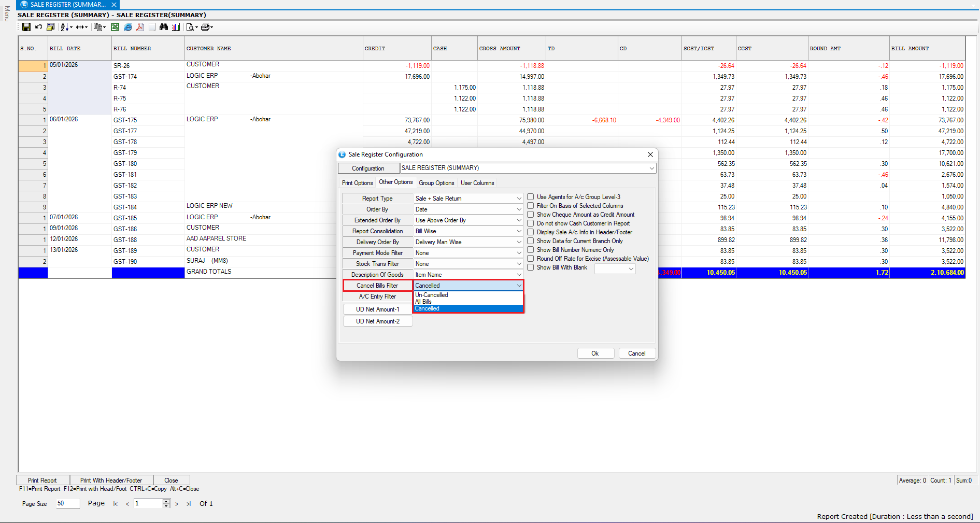Click Print With Header/Footer button
The image size is (980, 523).
[111, 480]
